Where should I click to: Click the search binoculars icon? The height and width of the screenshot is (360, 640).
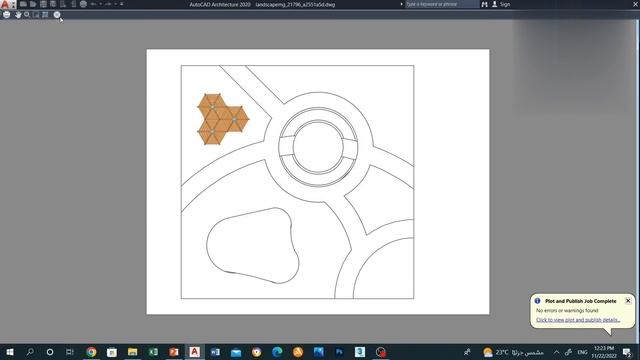pyautogui.click(x=484, y=4)
